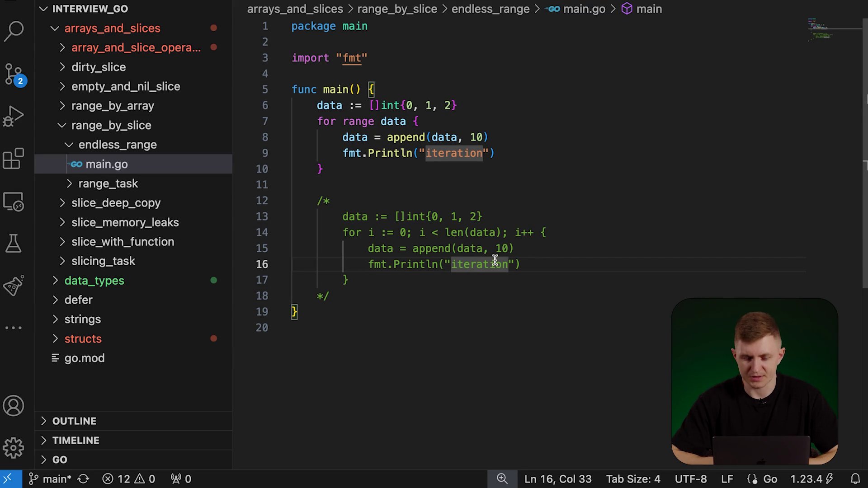Click "package main" on line 1

330,26
